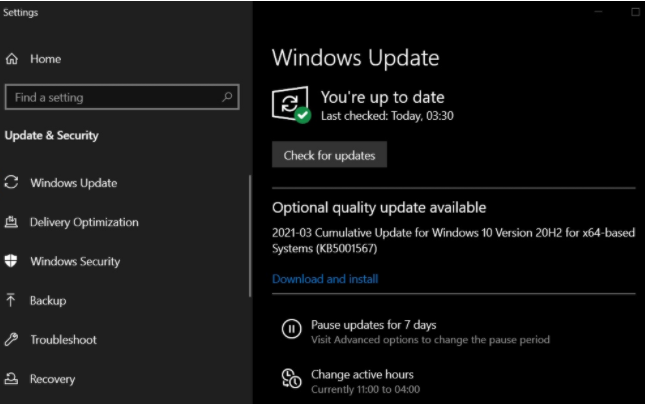Click the Recovery icon in sidebar
The height and width of the screenshot is (404, 645).
(x=11, y=378)
